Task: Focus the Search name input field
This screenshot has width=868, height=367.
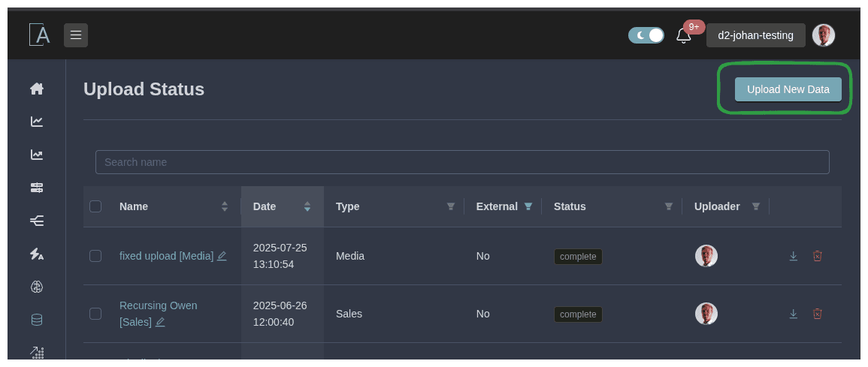Action: pos(462,162)
